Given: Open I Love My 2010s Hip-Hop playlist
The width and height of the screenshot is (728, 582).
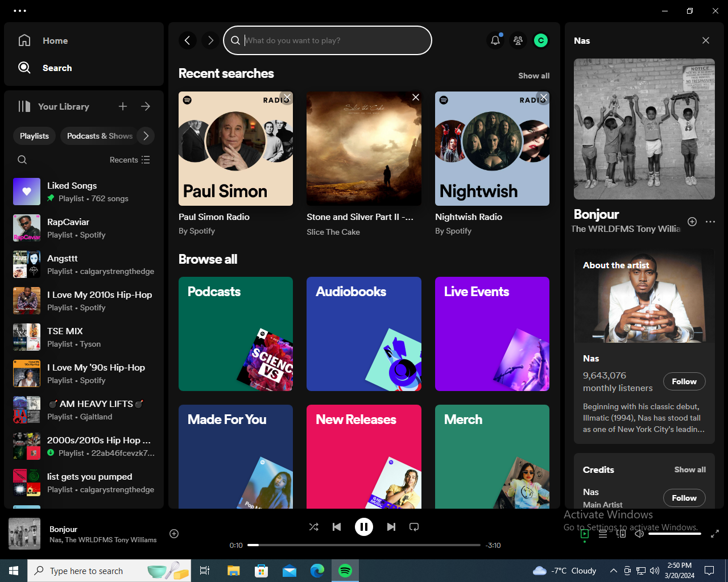Looking at the screenshot, I should click(84, 301).
